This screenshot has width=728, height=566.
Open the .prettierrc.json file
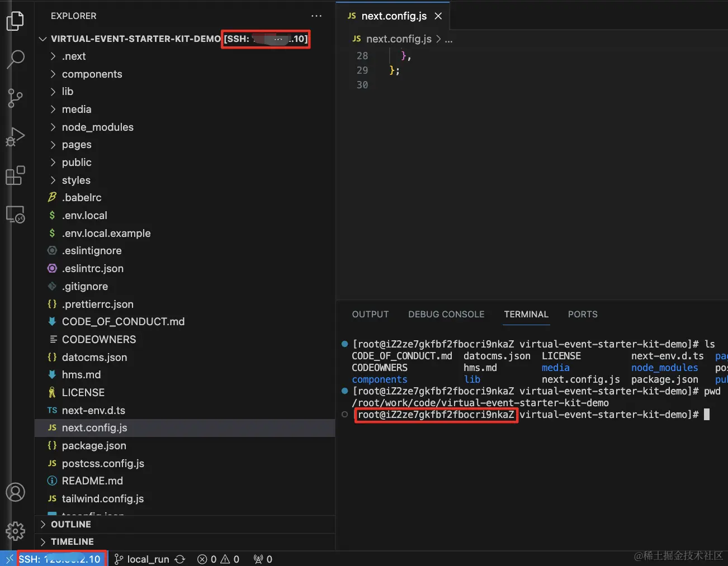185,305
